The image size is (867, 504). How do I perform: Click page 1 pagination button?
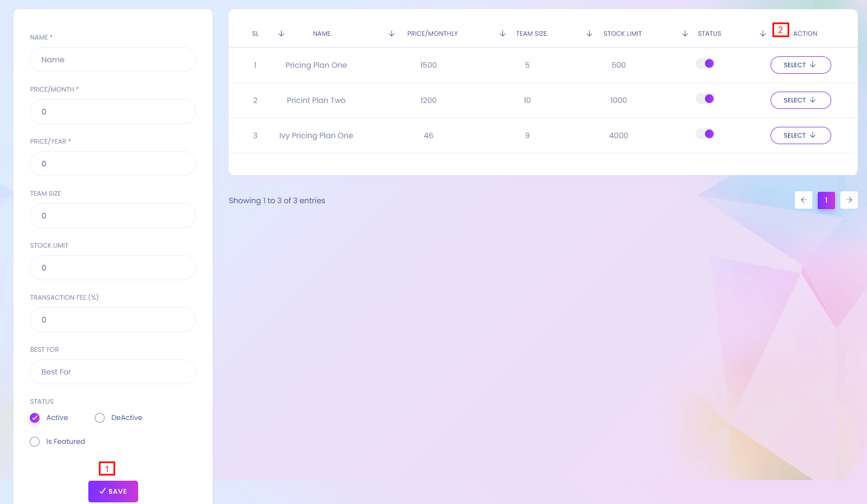[x=826, y=200]
